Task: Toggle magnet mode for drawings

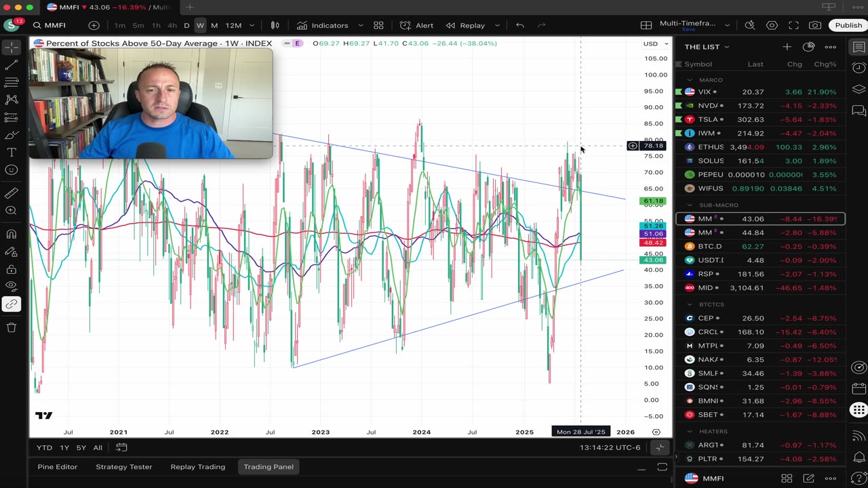Action: click(x=12, y=235)
